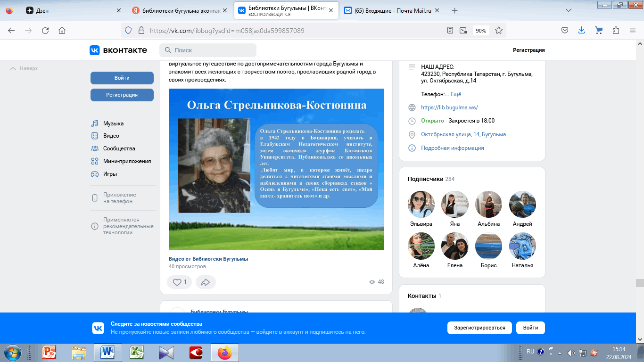
Task: Toggle reader view icon
Action: coord(450,30)
